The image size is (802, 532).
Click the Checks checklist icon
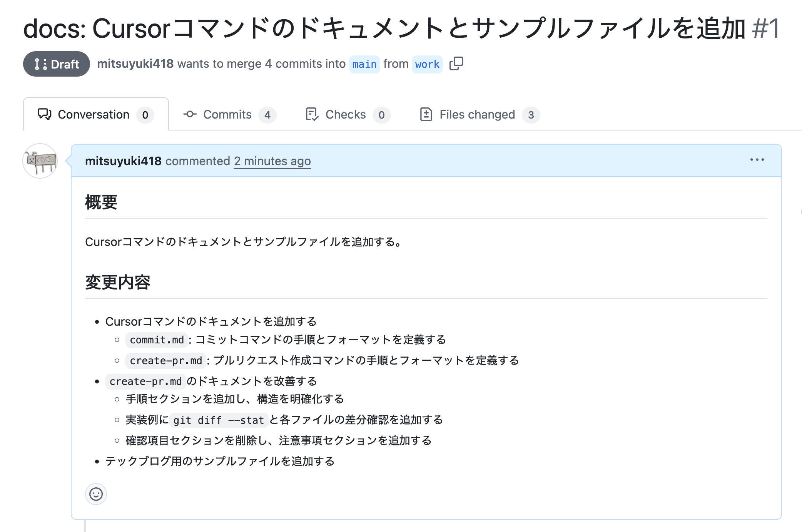pos(312,114)
